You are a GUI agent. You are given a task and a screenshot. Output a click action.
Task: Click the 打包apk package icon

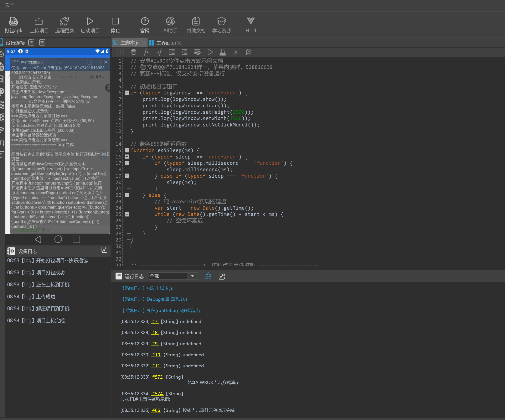tap(13, 21)
